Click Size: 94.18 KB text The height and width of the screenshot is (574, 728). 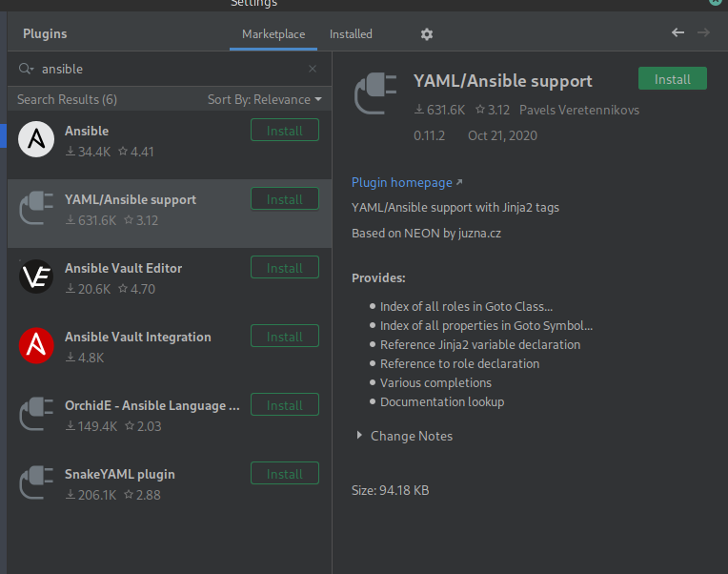pyautogui.click(x=390, y=490)
